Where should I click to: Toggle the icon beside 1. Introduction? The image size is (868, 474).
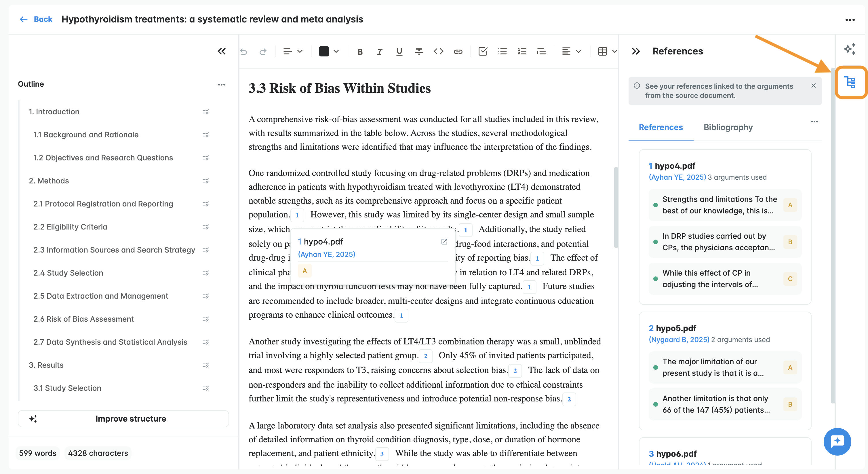coord(205,112)
